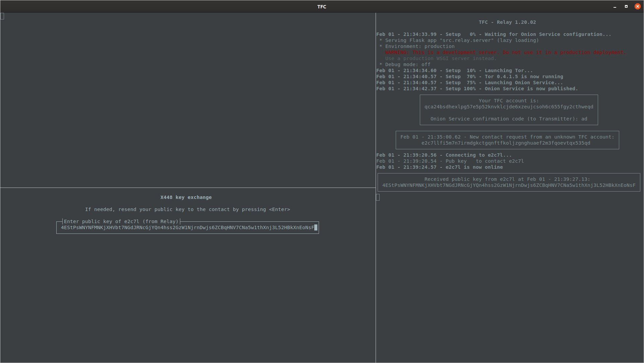Click the red development server WARNING line
The width and height of the screenshot is (644, 363).
pos(505,52)
